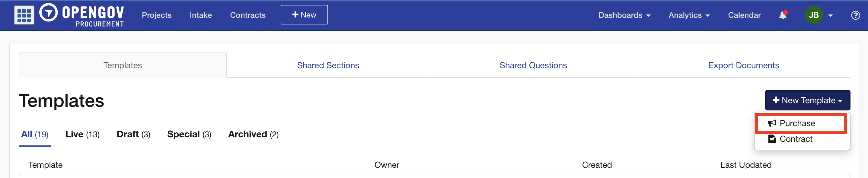Viewport: 868px width, 178px height.
Task: Open the Export Documents tab
Action: [743, 65]
